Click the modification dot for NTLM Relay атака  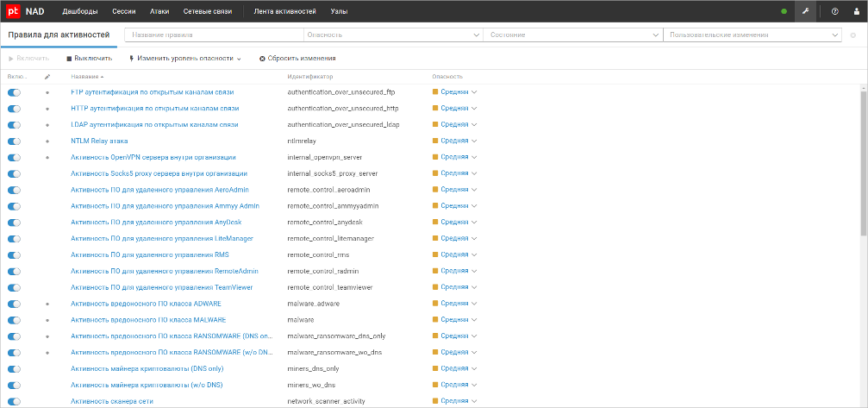click(x=47, y=141)
